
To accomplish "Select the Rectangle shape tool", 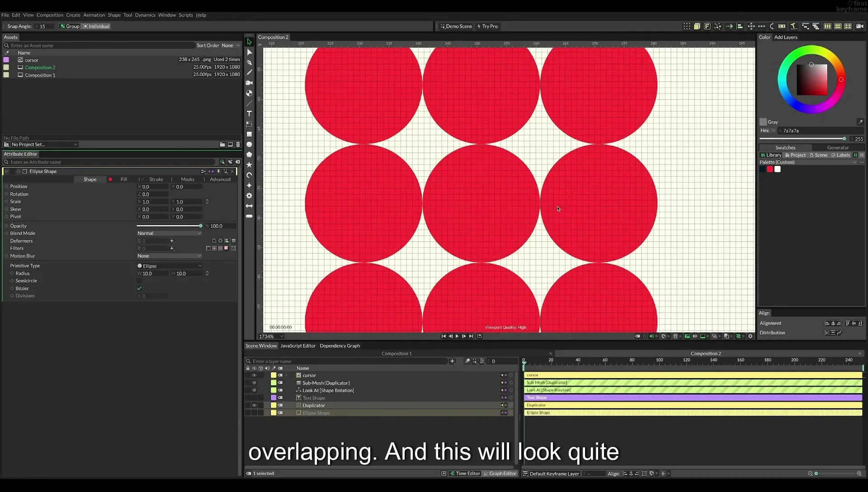I will 249,134.
